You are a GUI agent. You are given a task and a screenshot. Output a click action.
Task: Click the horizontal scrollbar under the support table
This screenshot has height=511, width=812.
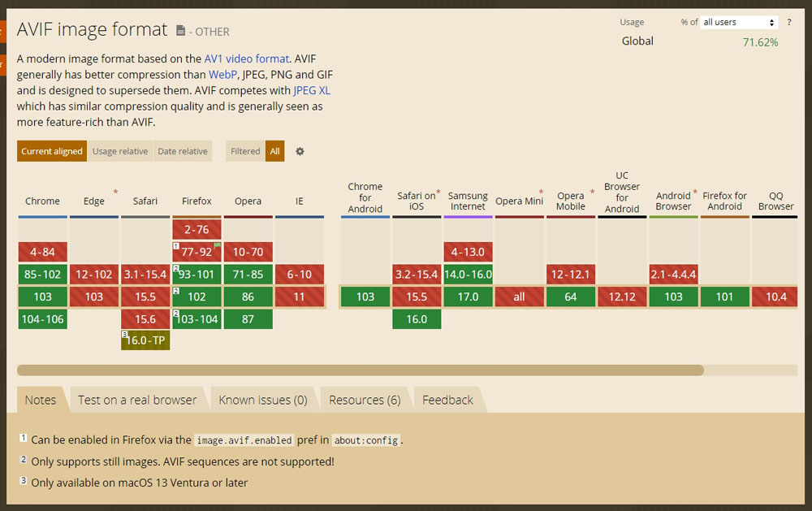(x=361, y=370)
